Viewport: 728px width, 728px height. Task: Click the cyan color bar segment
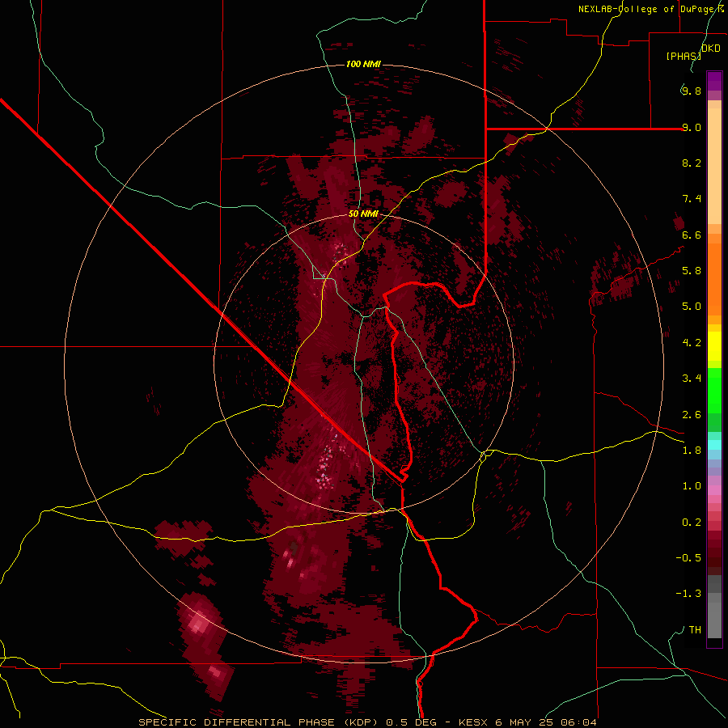coord(714,445)
